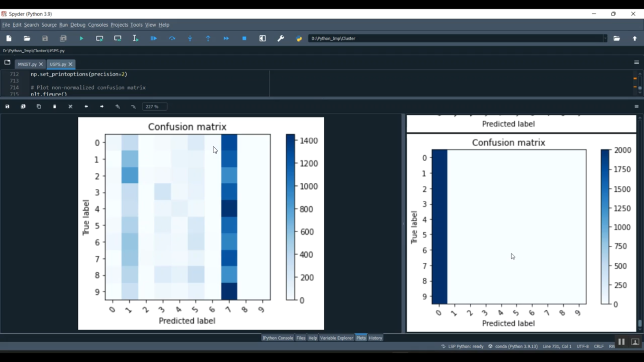Show the next plot arrow
The width and height of the screenshot is (644, 362).
[x=102, y=106]
